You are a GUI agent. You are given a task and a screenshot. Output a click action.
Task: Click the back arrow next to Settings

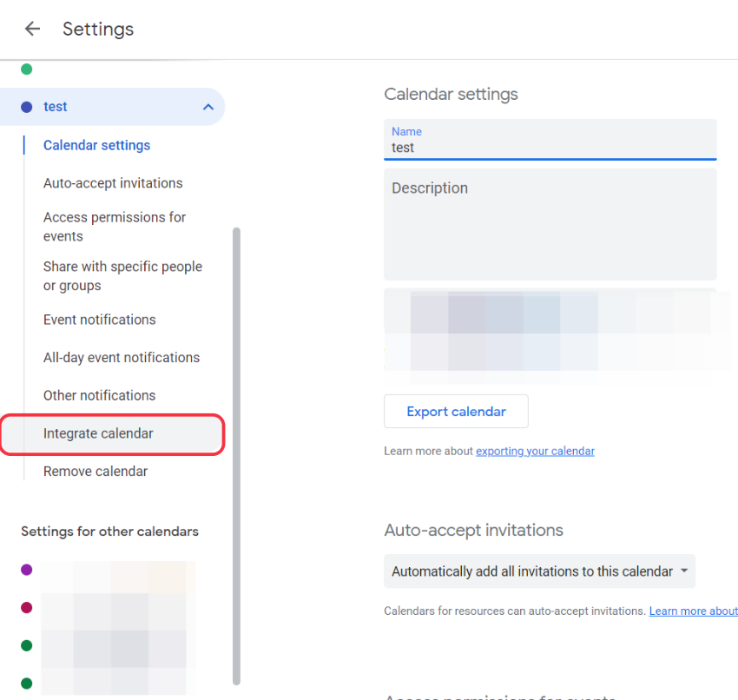pyautogui.click(x=32, y=29)
